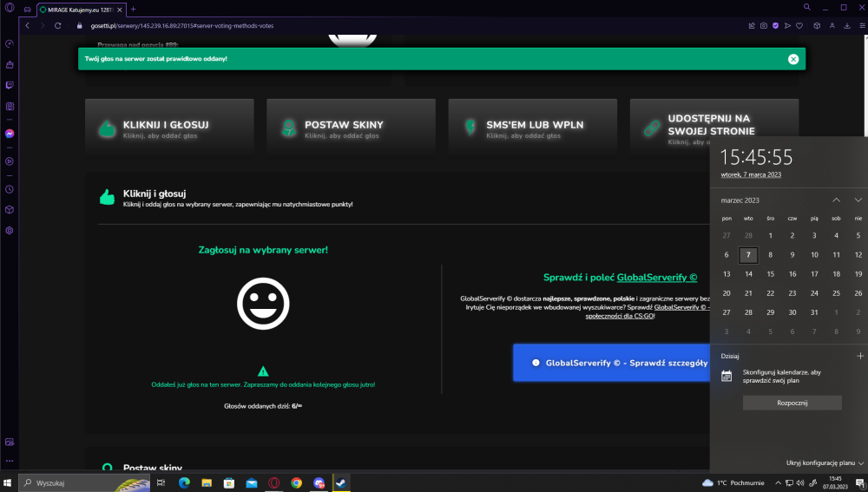Take a snapshot with the camera icon
This screenshot has height=492, width=868.
pyautogui.click(x=764, y=25)
